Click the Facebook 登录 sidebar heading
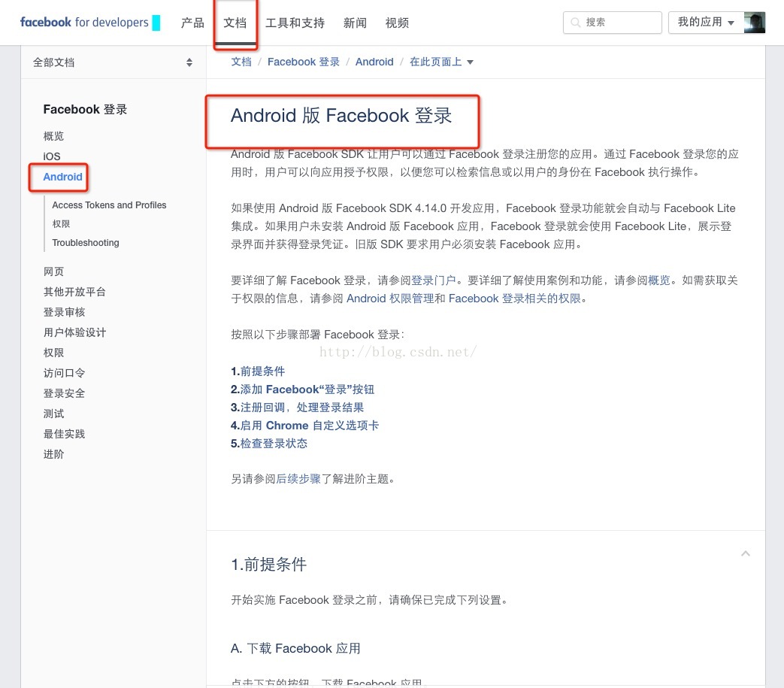 [85, 110]
